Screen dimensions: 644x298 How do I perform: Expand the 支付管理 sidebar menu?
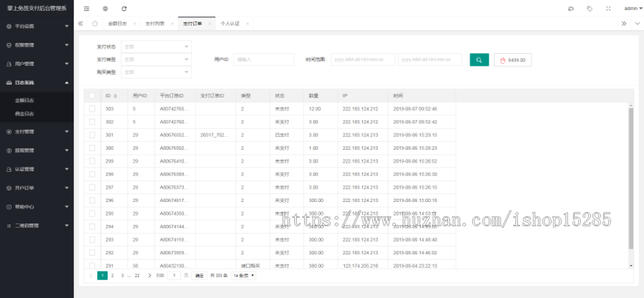pyautogui.click(x=37, y=132)
